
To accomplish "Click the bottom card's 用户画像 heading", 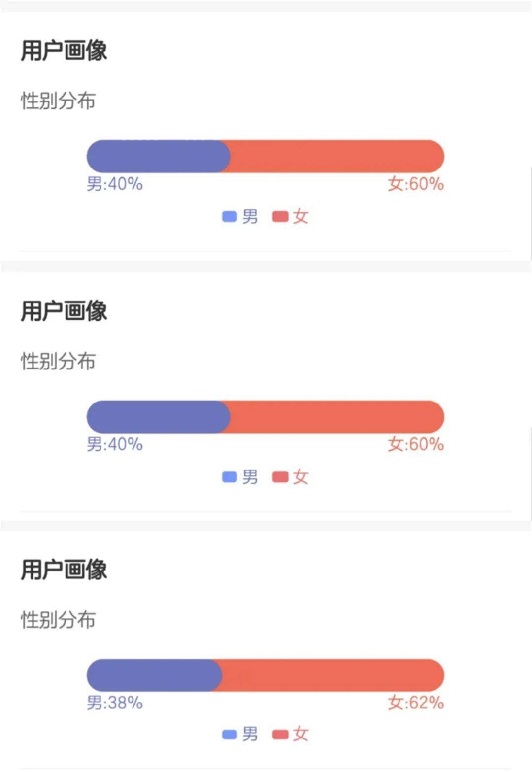I will pyautogui.click(x=64, y=570).
